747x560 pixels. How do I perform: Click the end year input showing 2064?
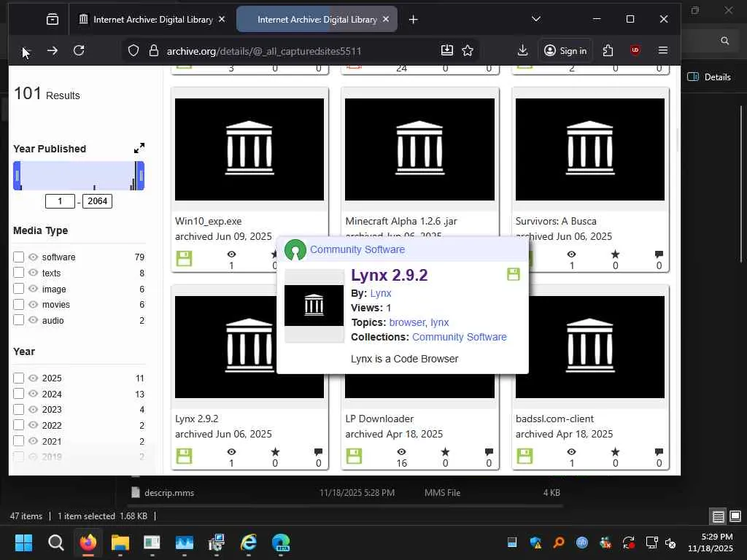[x=97, y=201]
